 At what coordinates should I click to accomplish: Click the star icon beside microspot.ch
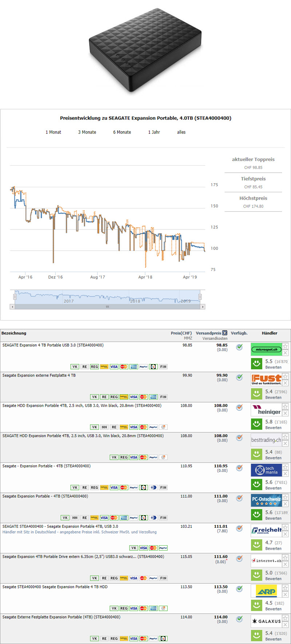[286, 346]
